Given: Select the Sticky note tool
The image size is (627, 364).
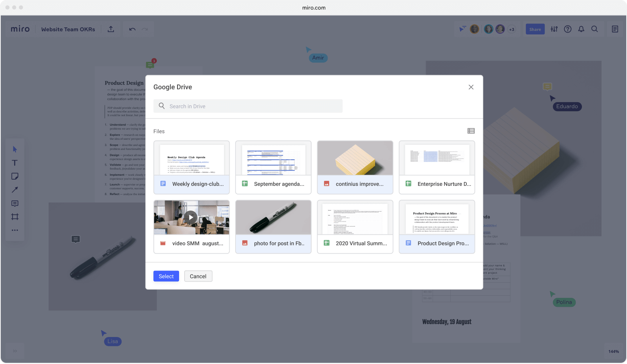Looking at the screenshot, I should (x=15, y=176).
